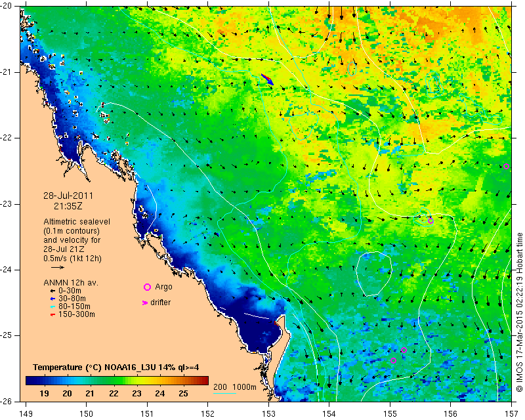
Task: Click the latitude axis label '-20'
Action: click(x=7, y=7)
